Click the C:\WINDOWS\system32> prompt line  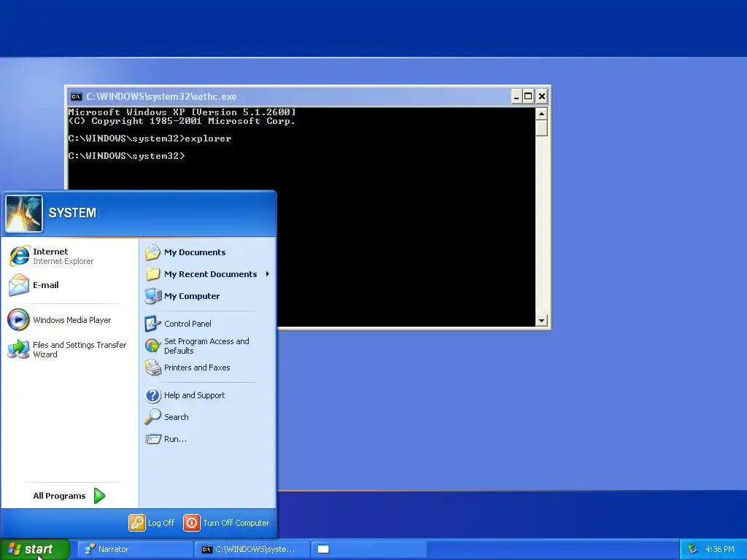[126, 156]
